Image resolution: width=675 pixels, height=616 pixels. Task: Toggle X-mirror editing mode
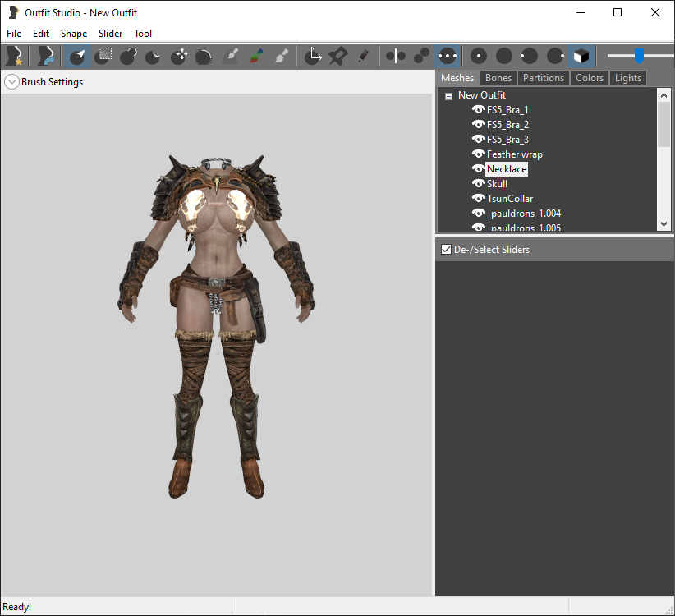coord(396,56)
